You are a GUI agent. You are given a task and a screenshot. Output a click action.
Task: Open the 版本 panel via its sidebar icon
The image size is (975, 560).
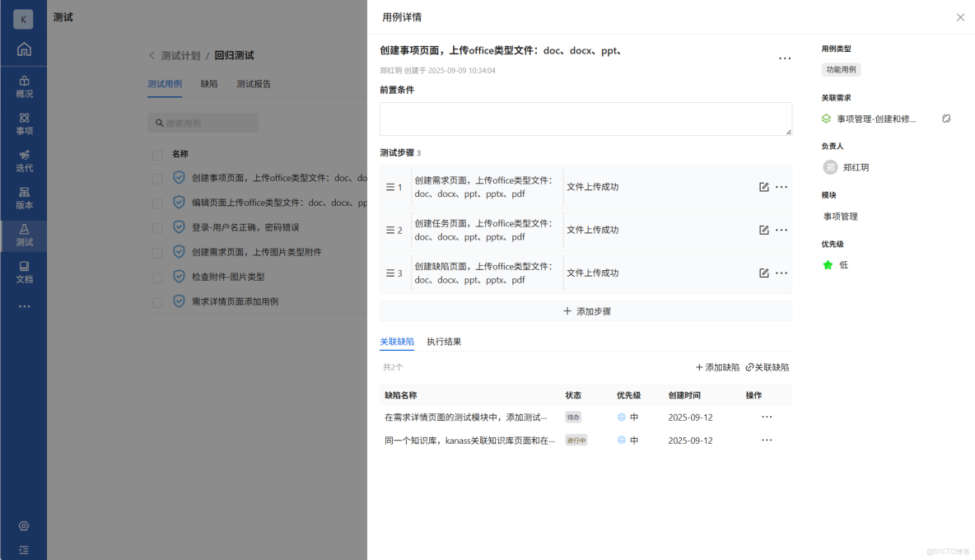[x=24, y=199]
